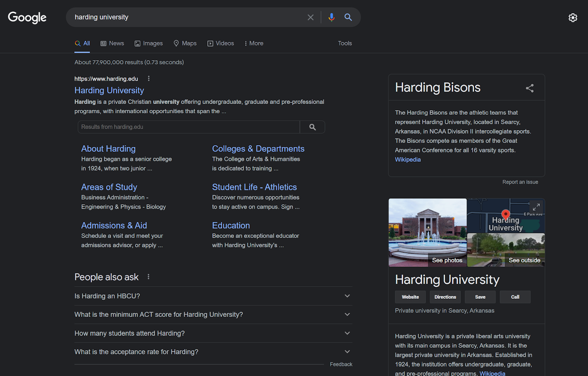
Task: Click 'Private university in Searcy, Arkansas' text
Action: [445, 311]
